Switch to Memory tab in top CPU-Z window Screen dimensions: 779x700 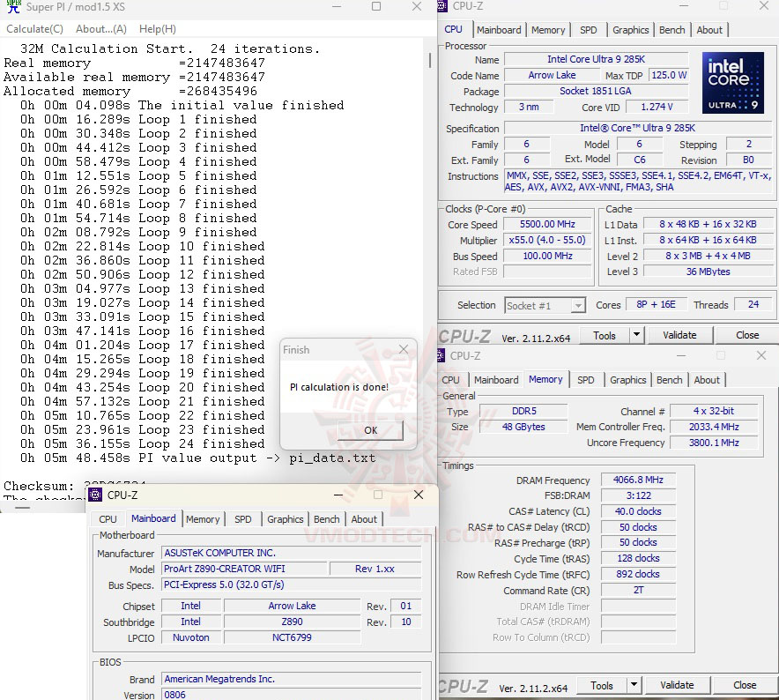(x=548, y=30)
